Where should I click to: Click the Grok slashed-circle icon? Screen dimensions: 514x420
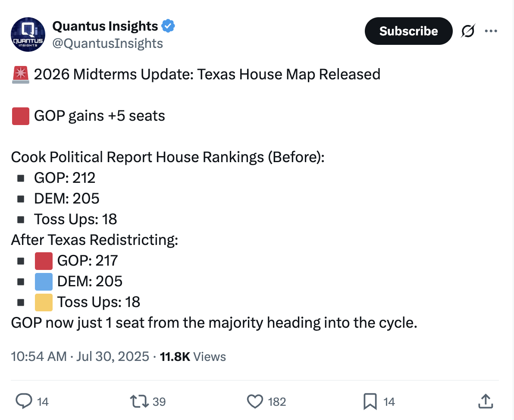(468, 31)
